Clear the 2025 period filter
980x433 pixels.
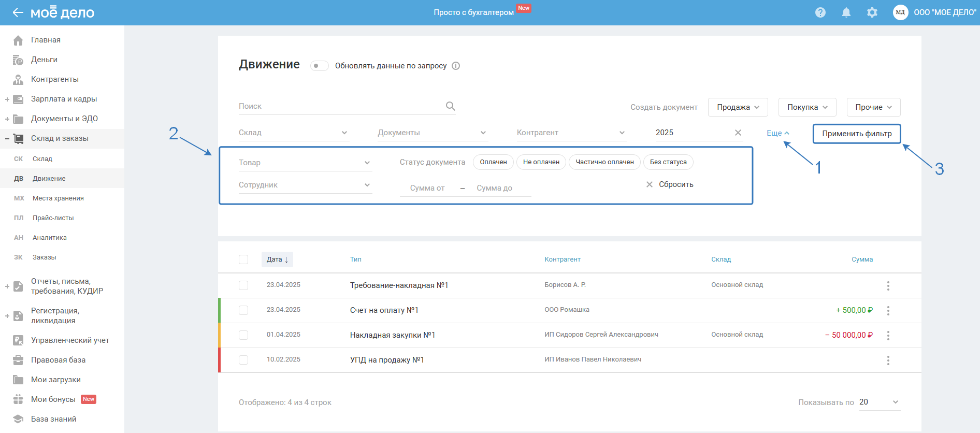coord(738,133)
